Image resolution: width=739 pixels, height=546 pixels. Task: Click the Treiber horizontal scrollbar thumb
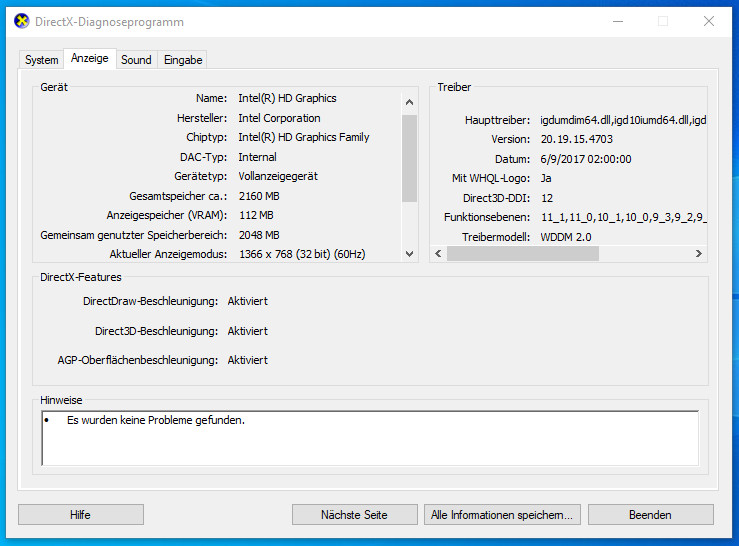pyautogui.click(x=522, y=254)
